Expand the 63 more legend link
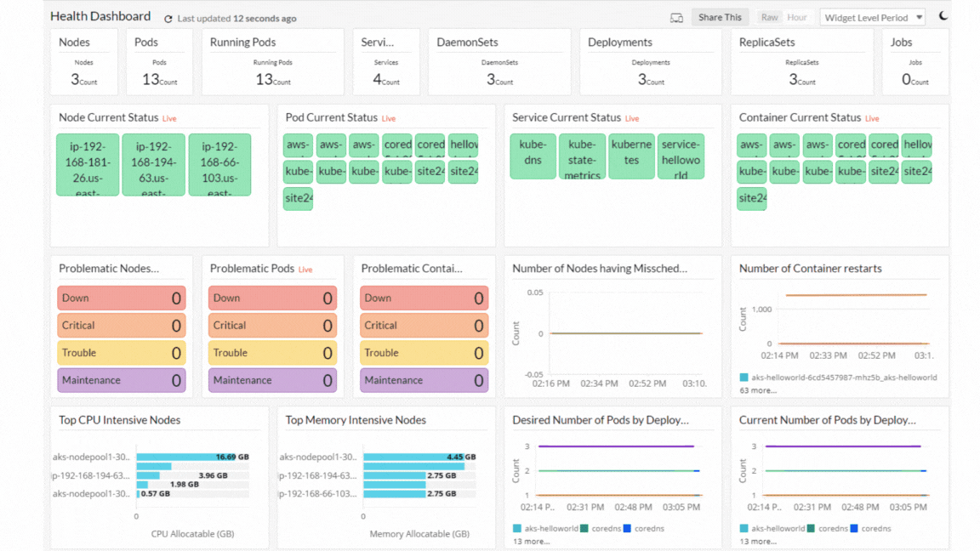Image resolution: width=980 pixels, height=551 pixels. click(757, 390)
